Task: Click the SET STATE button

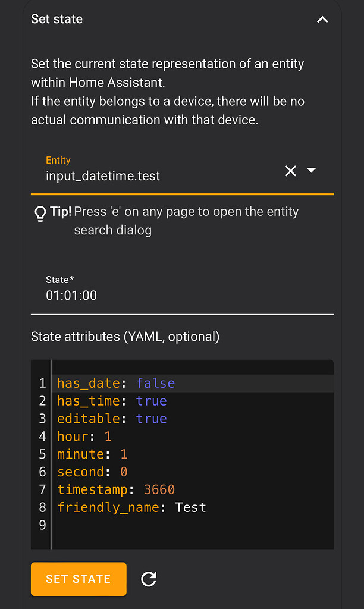Action: [x=79, y=579]
